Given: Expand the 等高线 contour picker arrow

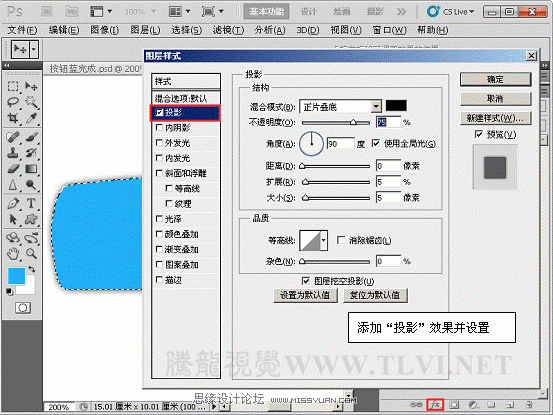Looking at the screenshot, I should click(x=323, y=240).
